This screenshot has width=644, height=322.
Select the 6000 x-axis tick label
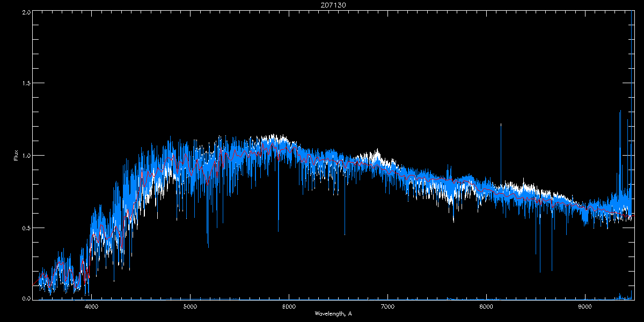289,306
